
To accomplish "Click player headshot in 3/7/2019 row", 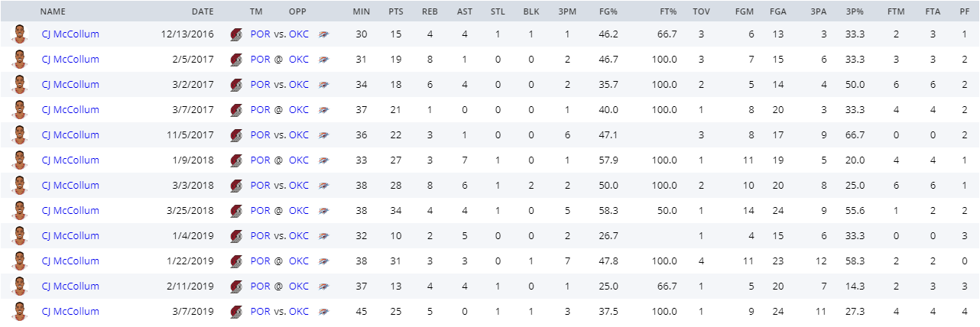I will [19, 312].
